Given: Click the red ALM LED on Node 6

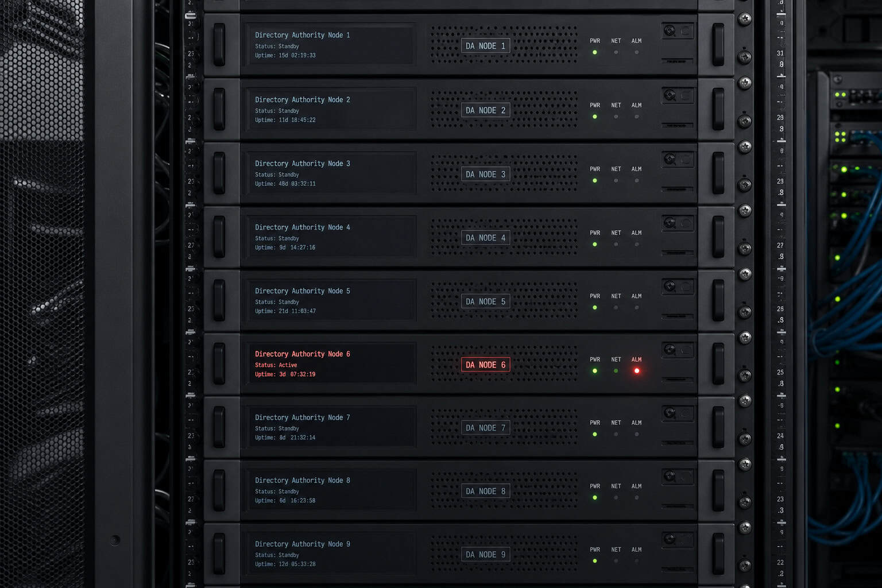Looking at the screenshot, I should tap(637, 371).
